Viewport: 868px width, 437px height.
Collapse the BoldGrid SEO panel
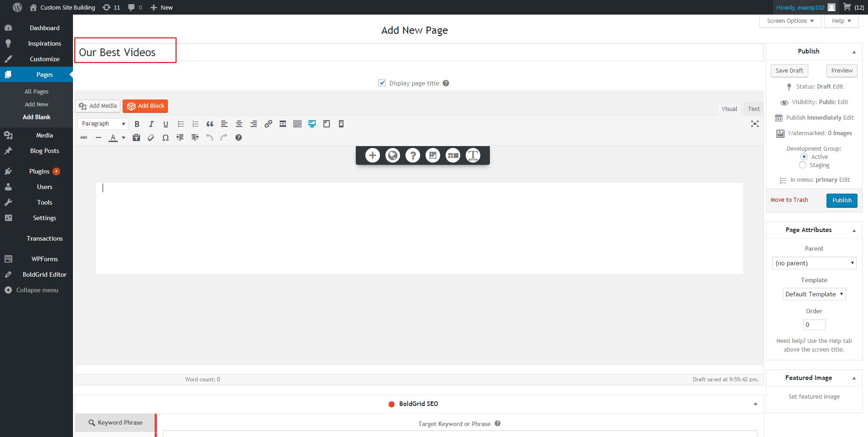755,404
